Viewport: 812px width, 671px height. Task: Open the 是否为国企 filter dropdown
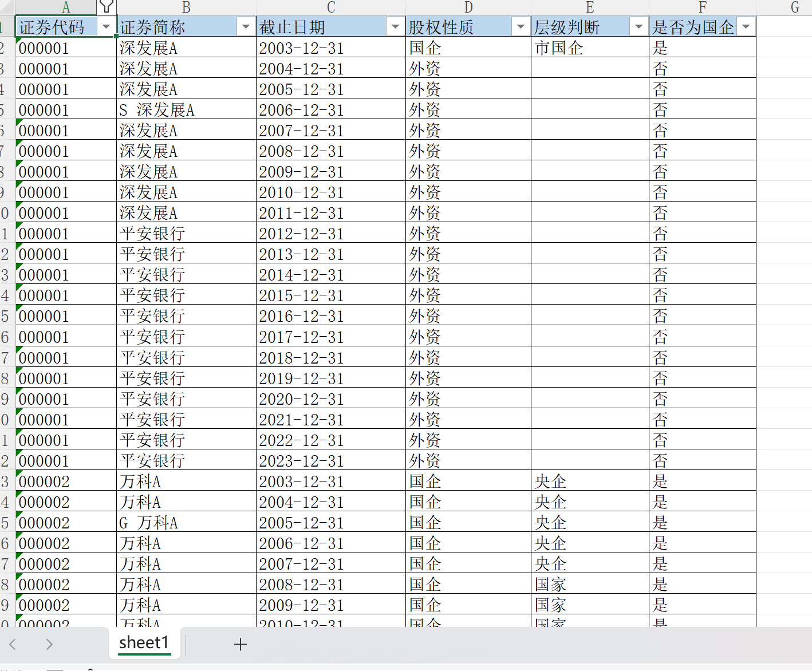[746, 27]
